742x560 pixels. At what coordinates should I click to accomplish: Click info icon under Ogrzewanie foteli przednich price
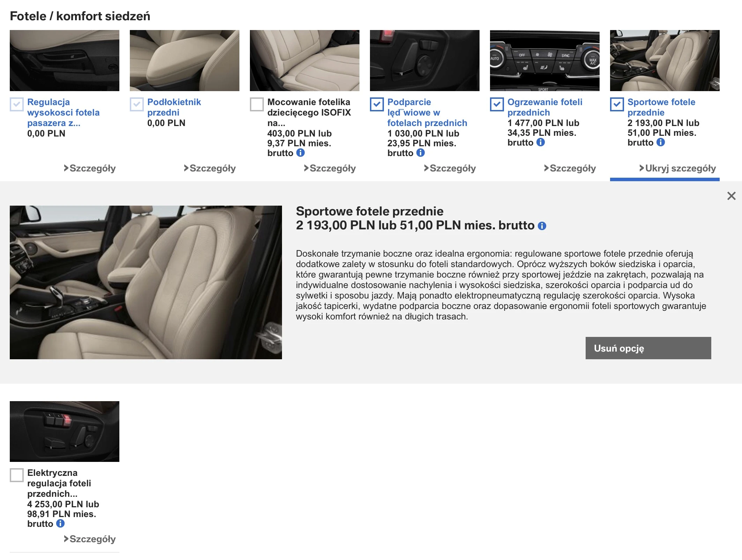pyautogui.click(x=541, y=142)
